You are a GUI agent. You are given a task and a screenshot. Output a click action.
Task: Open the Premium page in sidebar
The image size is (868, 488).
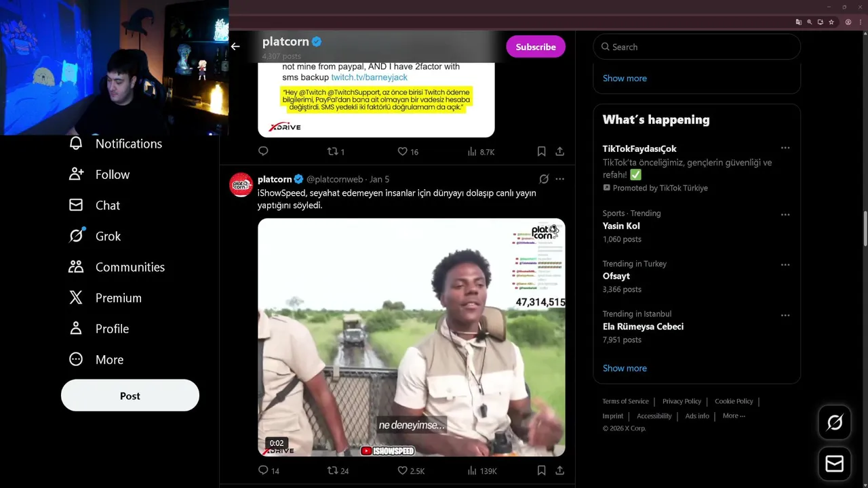[105, 298]
